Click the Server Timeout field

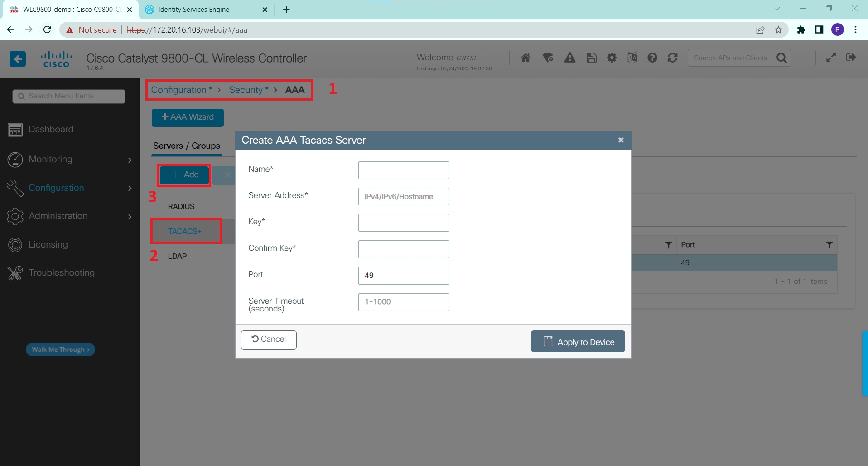tap(404, 302)
